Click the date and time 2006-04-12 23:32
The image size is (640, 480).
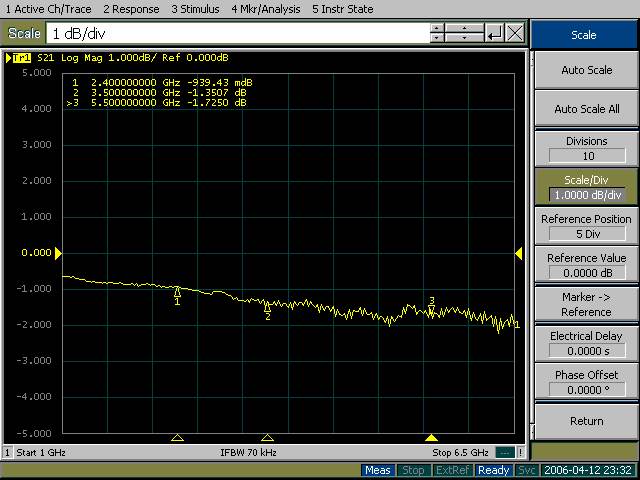[588, 470]
